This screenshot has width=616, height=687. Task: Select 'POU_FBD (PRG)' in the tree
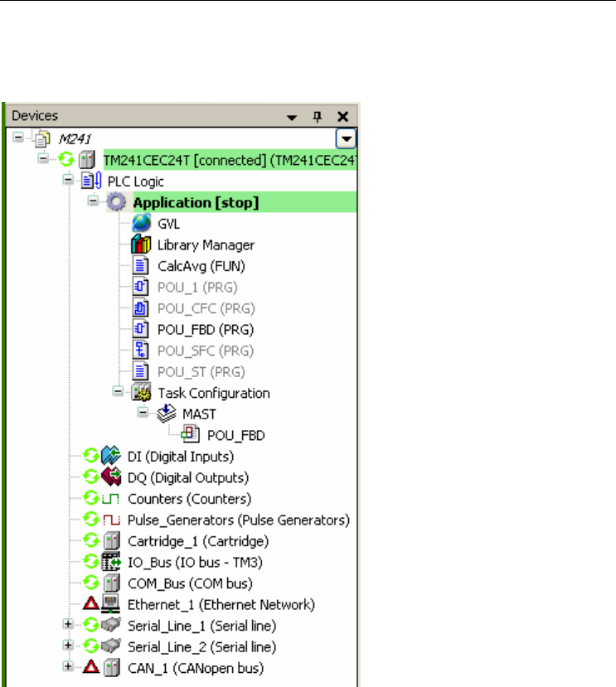206,330
